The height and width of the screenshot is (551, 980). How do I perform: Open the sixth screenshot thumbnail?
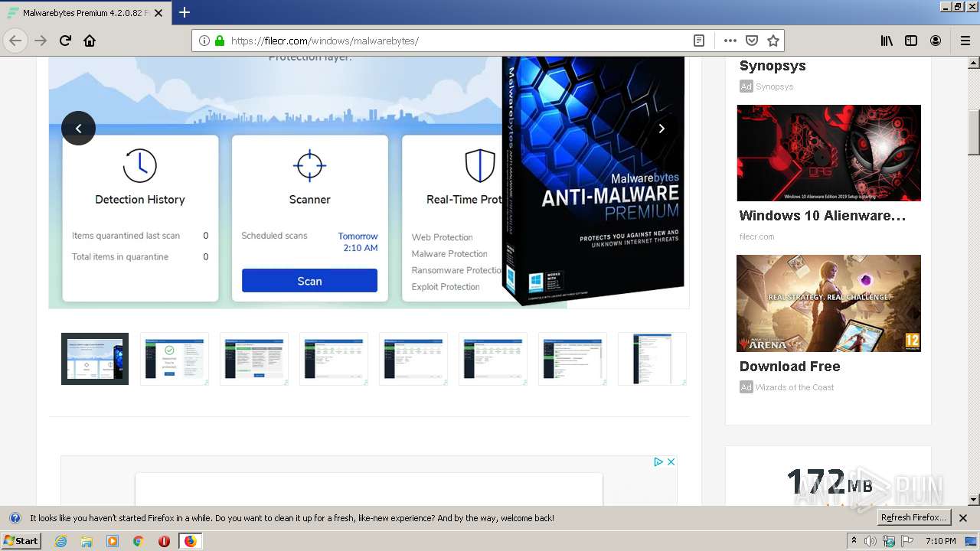[493, 359]
